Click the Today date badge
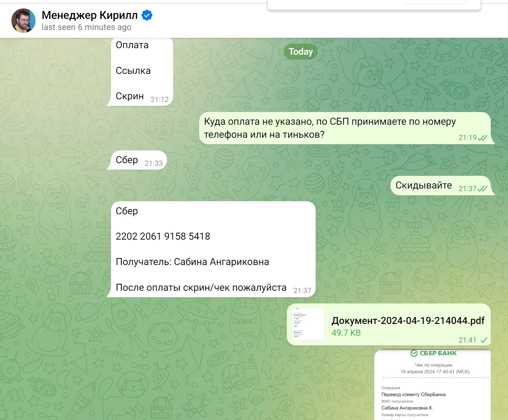 (301, 51)
